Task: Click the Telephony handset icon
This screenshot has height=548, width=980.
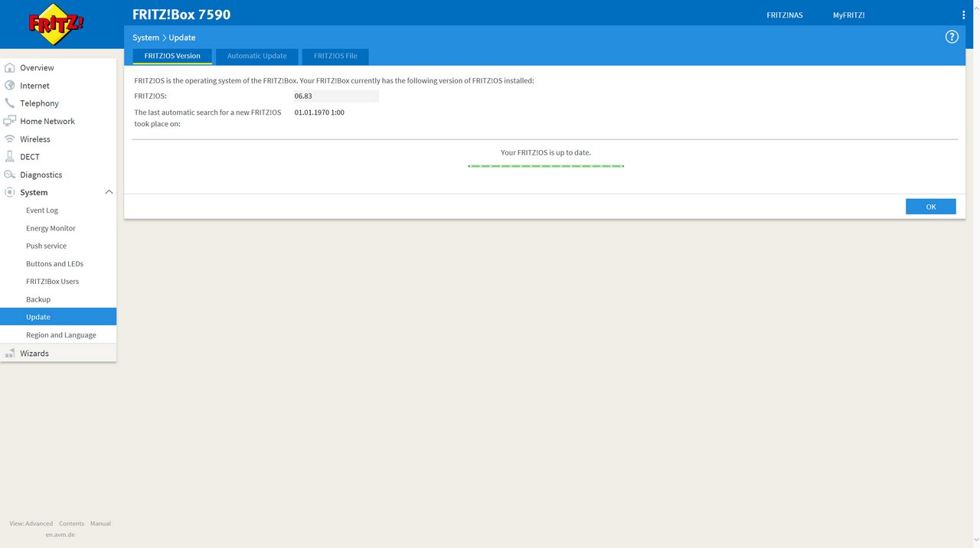Action: click(x=10, y=103)
